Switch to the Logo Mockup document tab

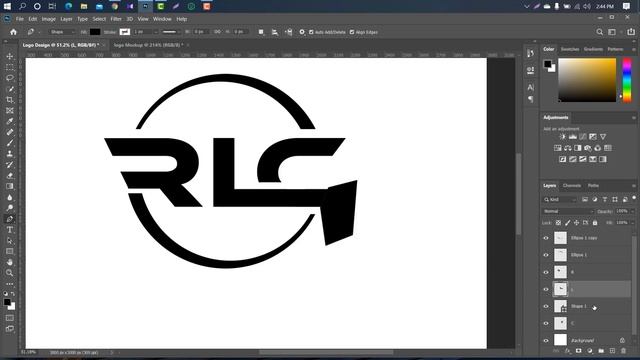(x=149, y=45)
